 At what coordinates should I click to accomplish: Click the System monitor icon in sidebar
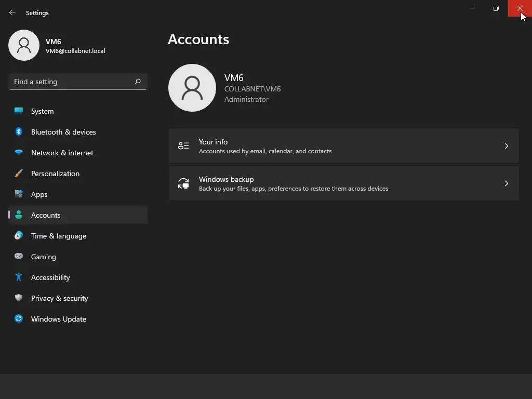point(19,111)
